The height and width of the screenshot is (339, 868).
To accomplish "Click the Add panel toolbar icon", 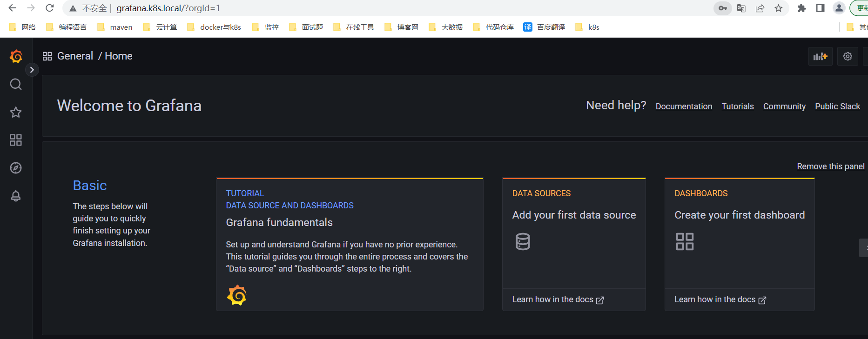I will (x=820, y=56).
